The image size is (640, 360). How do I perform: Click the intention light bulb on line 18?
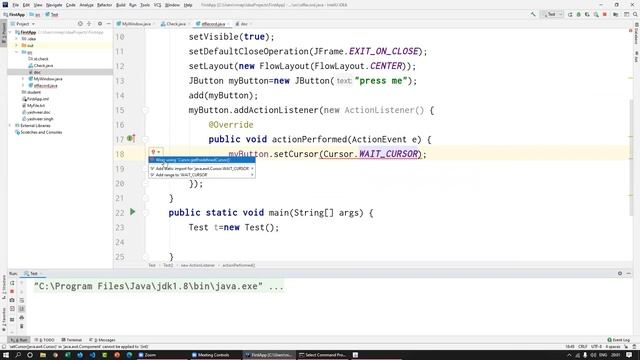(x=153, y=152)
